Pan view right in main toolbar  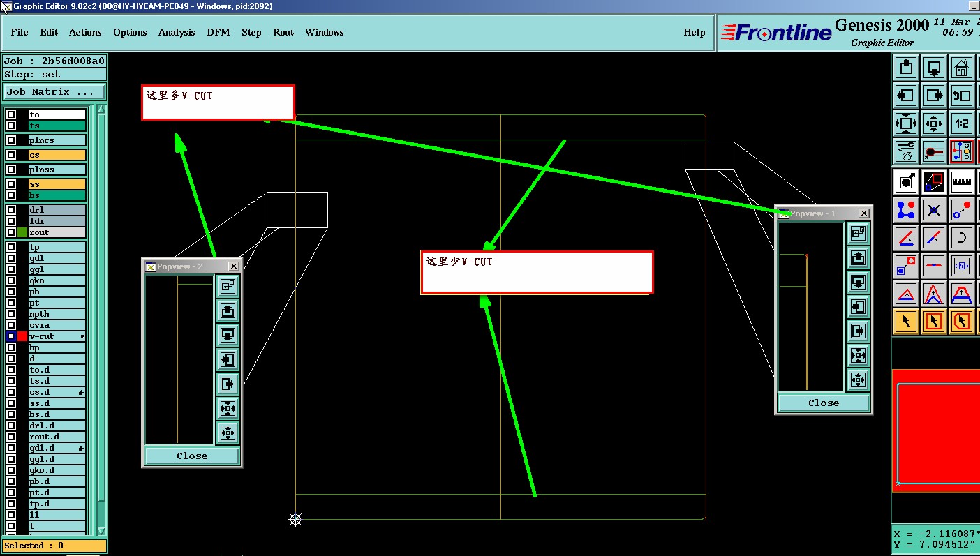point(934,95)
